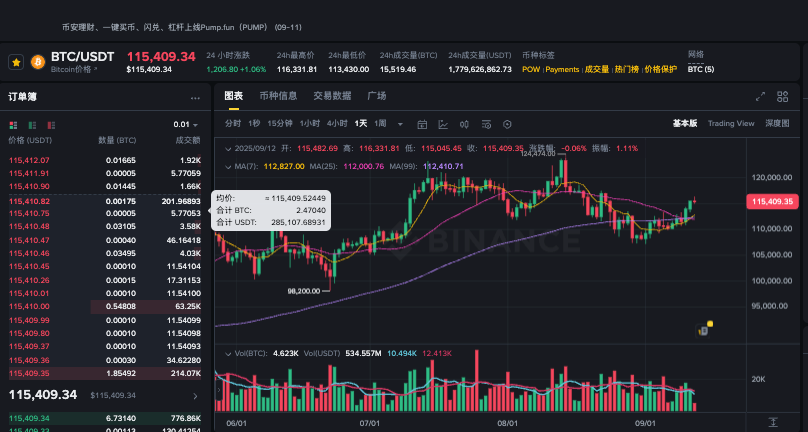Select the 1秒 interval
Image resolution: width=808 pixels, height=432 pixels.
(x=254, y=124)
